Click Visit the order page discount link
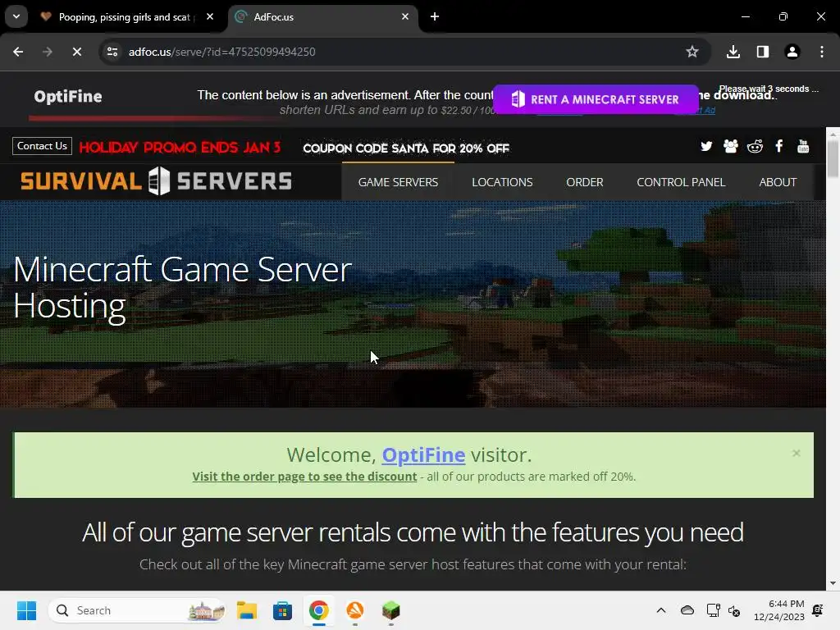Viewport: 840px width, 630px height. pos(304,477)
